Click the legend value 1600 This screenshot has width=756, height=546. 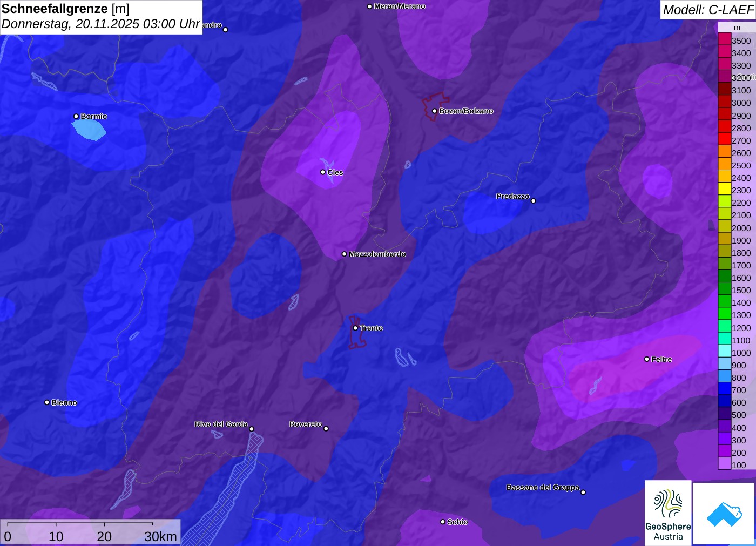741,278
